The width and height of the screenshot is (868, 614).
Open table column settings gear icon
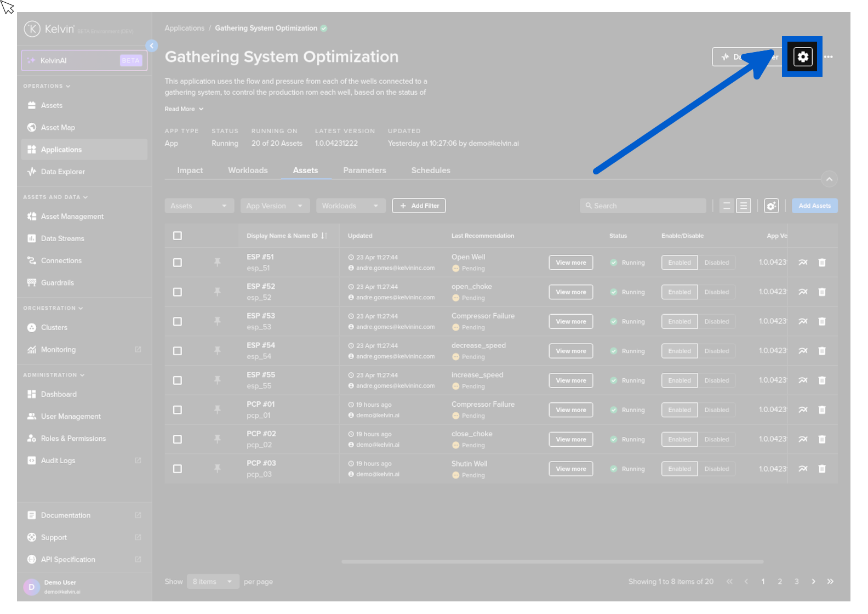(x=771, y=206)
